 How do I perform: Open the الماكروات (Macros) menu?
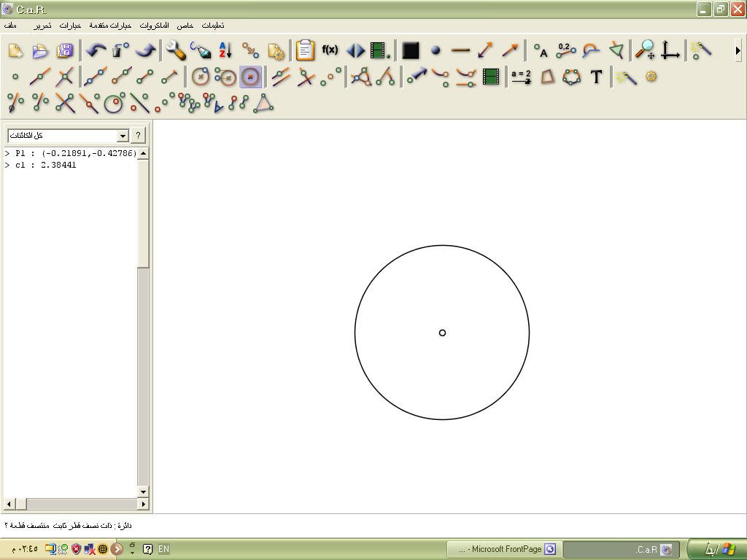(x=154, y=26)
